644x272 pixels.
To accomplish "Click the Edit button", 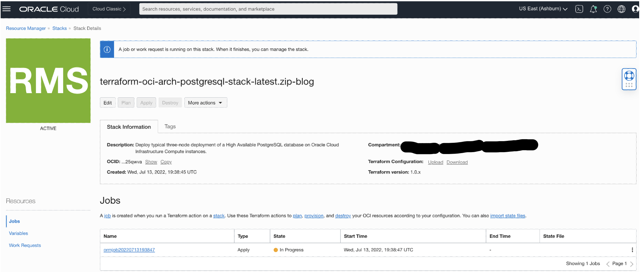I will pyautogui.click(x=108, y=103).
